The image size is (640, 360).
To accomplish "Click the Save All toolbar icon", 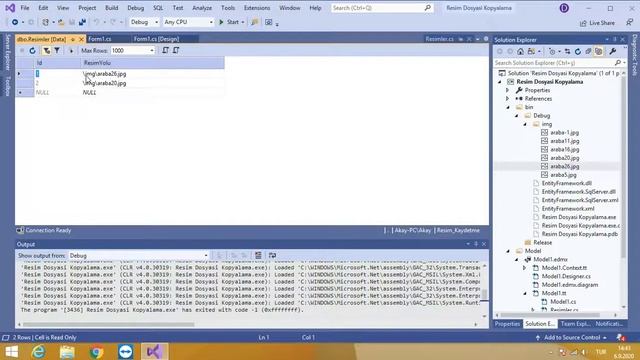I will point(82,22).
